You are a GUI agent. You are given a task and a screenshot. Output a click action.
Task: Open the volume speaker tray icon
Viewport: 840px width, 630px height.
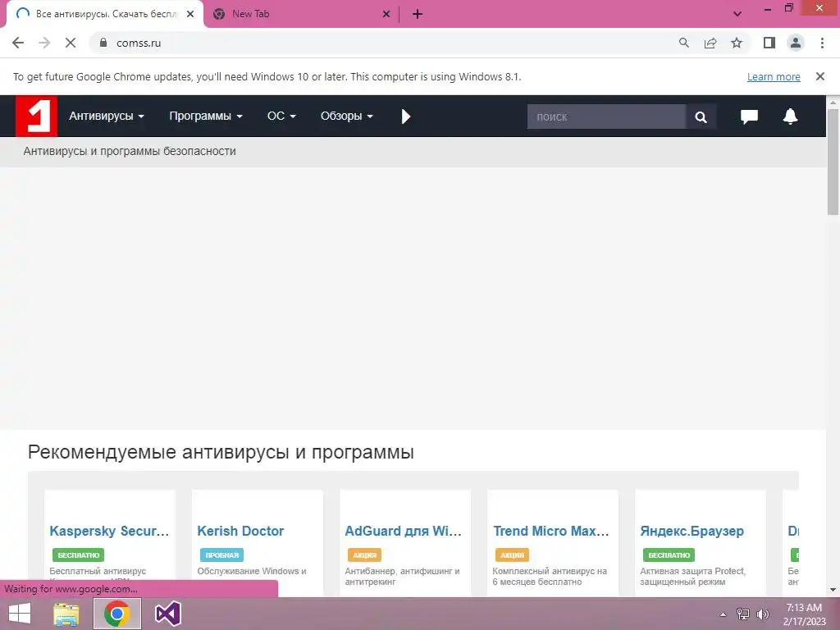click(763, 614)
